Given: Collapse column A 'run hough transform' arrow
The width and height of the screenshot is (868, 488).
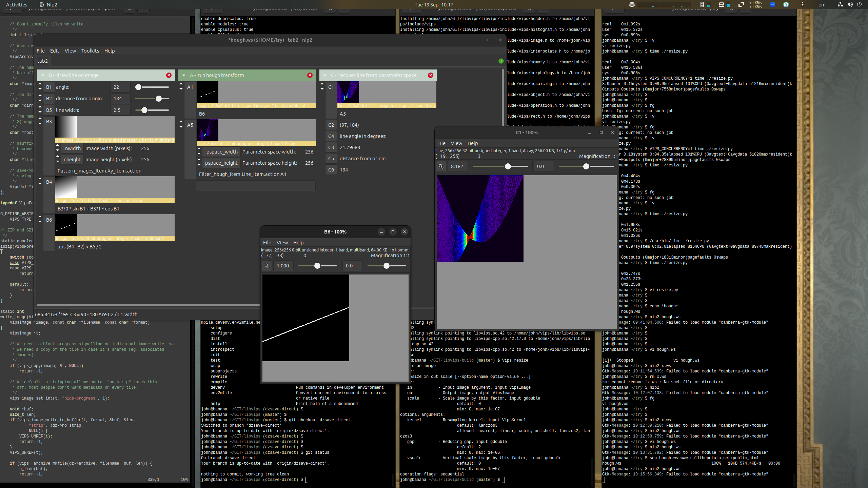Looking at the screenshot, I should 184,75.
